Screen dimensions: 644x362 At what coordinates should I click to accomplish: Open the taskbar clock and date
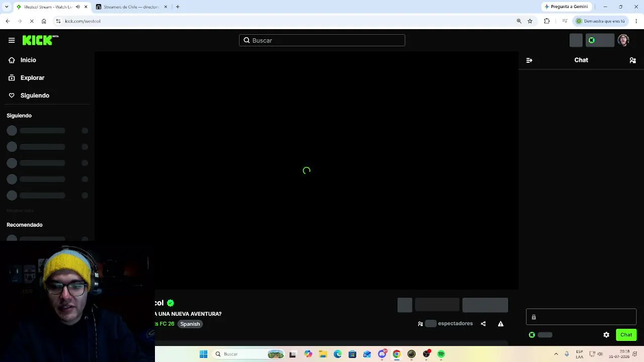point(619,354)
